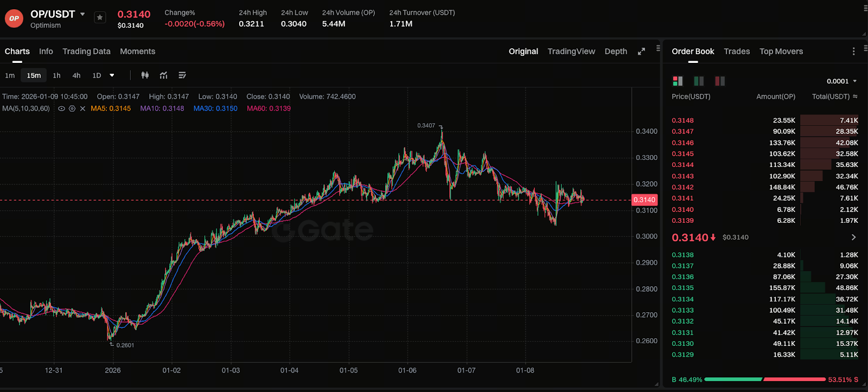Click the buy/sell ratio bar
The image size is (868, 392).
765,380
